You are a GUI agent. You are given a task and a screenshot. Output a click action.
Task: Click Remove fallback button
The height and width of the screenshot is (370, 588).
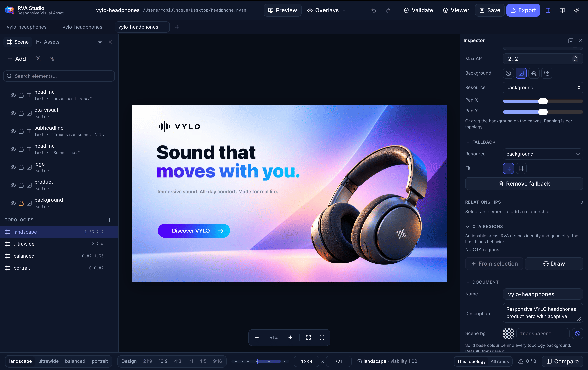(524, 184)
